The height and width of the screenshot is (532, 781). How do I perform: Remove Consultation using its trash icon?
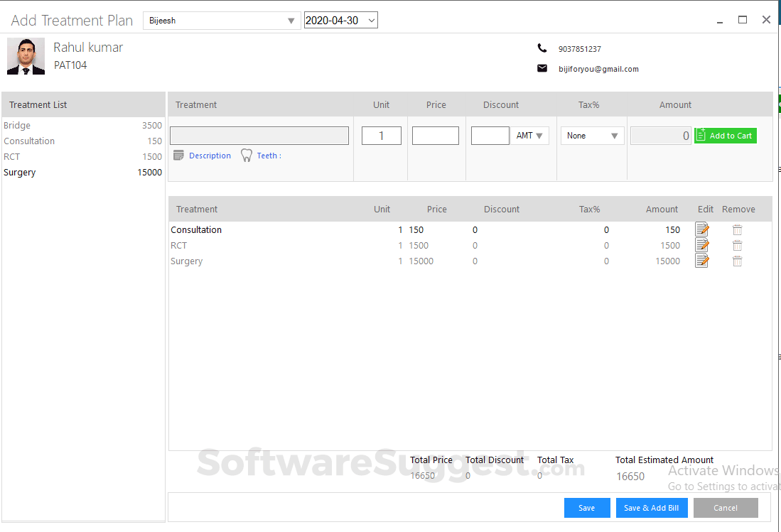tap(737, 229)
